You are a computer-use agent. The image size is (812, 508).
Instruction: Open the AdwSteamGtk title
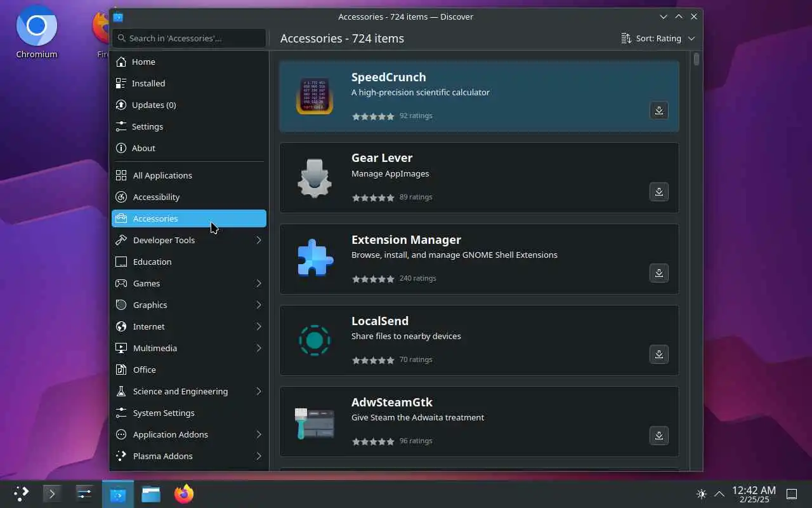click(392, 402)
